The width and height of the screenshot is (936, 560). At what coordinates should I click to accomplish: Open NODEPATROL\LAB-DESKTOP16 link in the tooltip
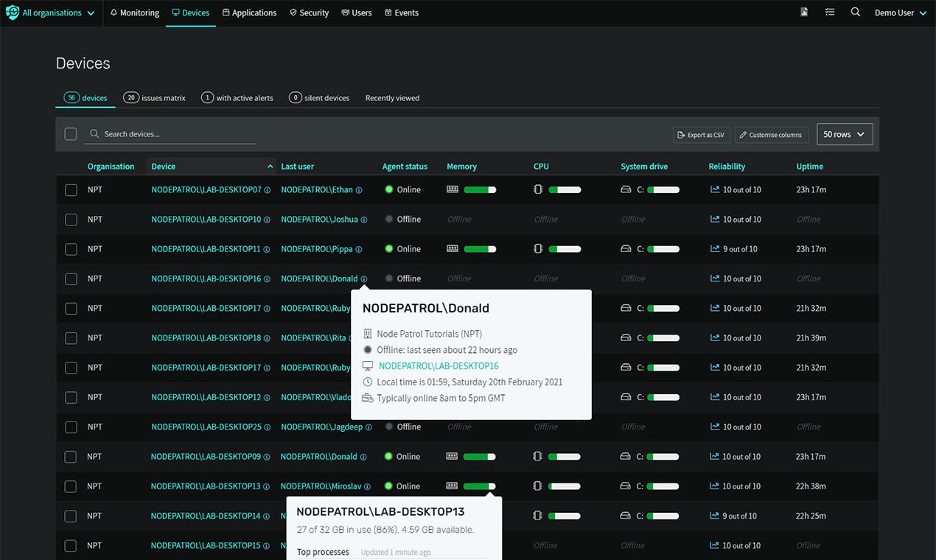(439, 365)
